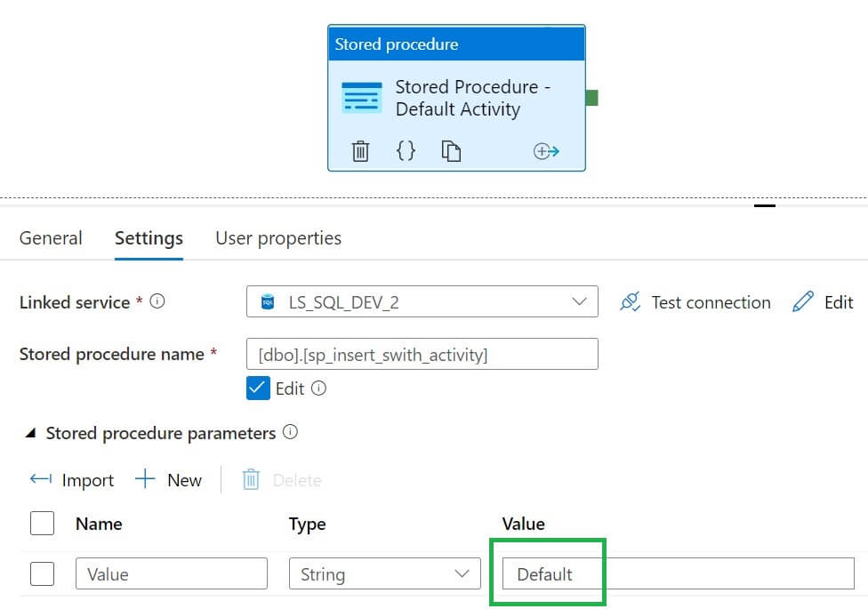This screenshot has height=609, width=868.
Task: Check the select-all parameters header checkbox
Action: click(42, 524)
